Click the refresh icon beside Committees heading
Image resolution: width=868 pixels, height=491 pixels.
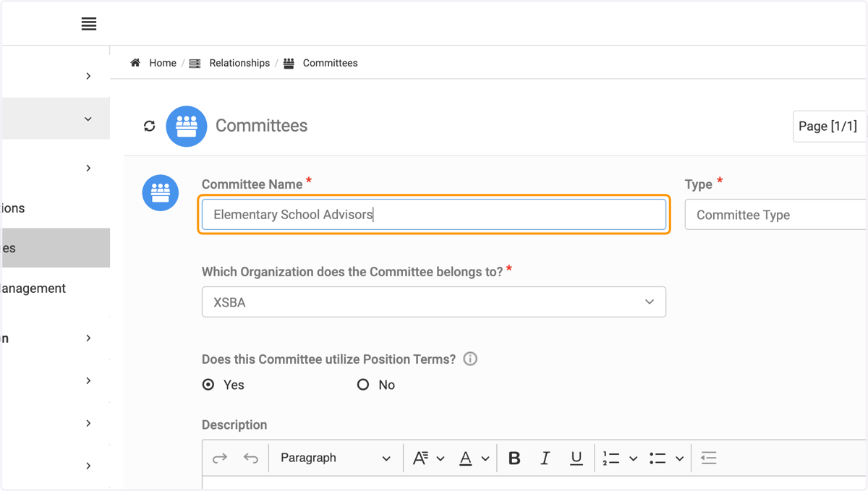(150, 126)
